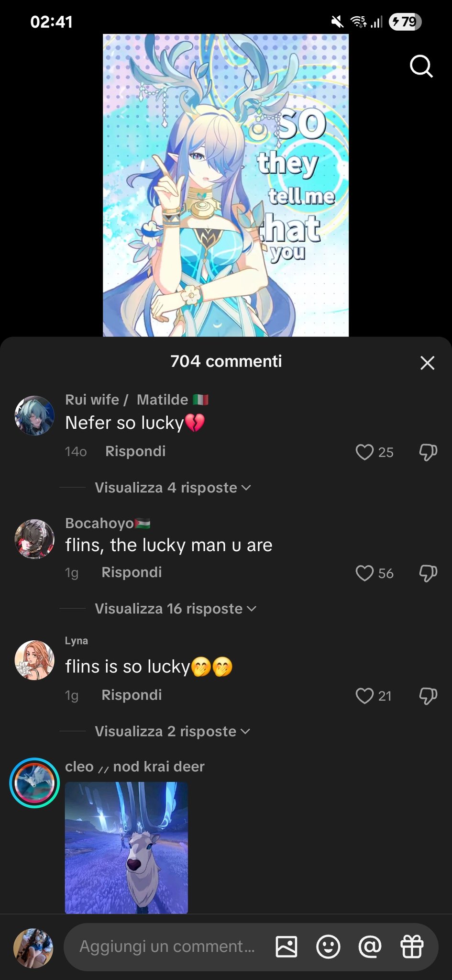Tap Rispondi under Bocahoyo's comment

click(x=132, y=572)
